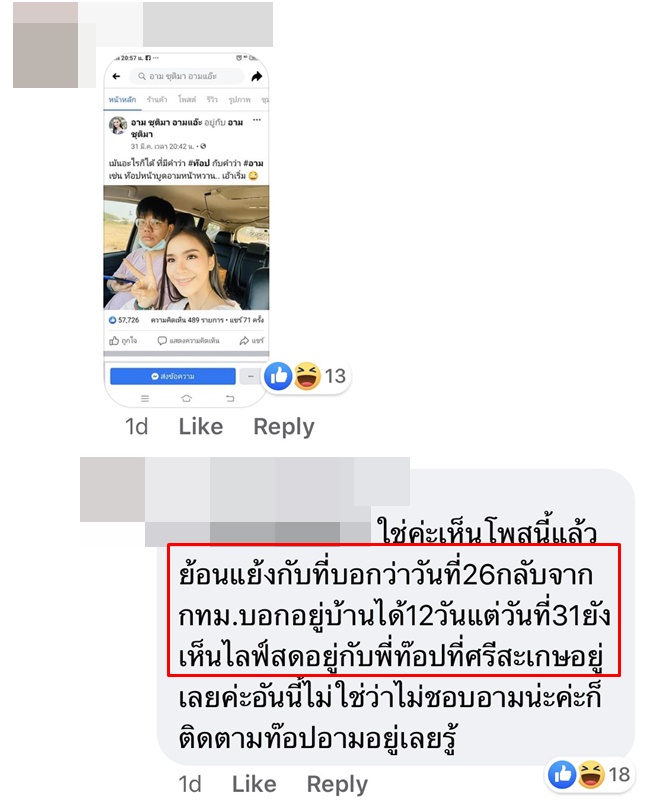Screen dimensions: 667x800
Task: Click the search field with อาม ชุติมา text
Action: click(186, 77)
